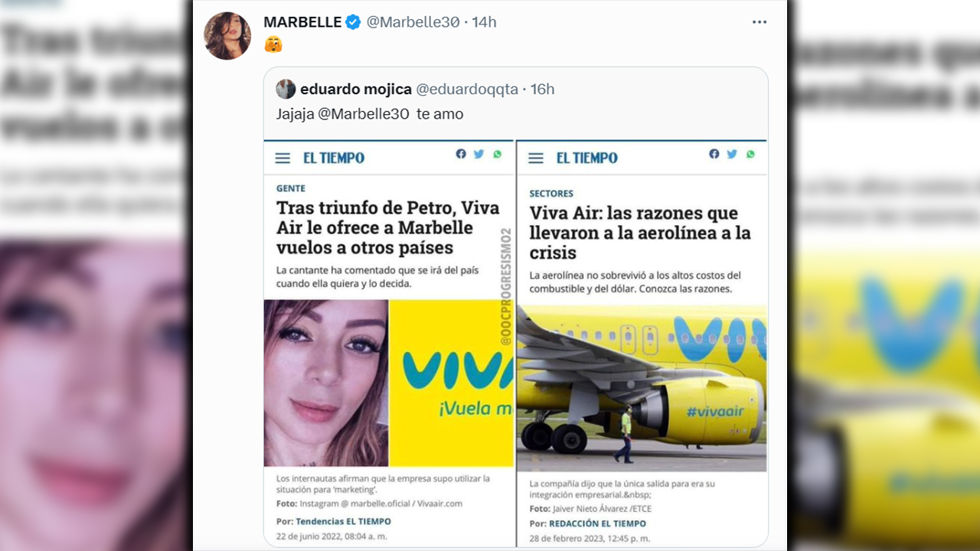980x551 pixels.
Task: Open MARBELLE's profile avatar picture
Action: [227, 36]
